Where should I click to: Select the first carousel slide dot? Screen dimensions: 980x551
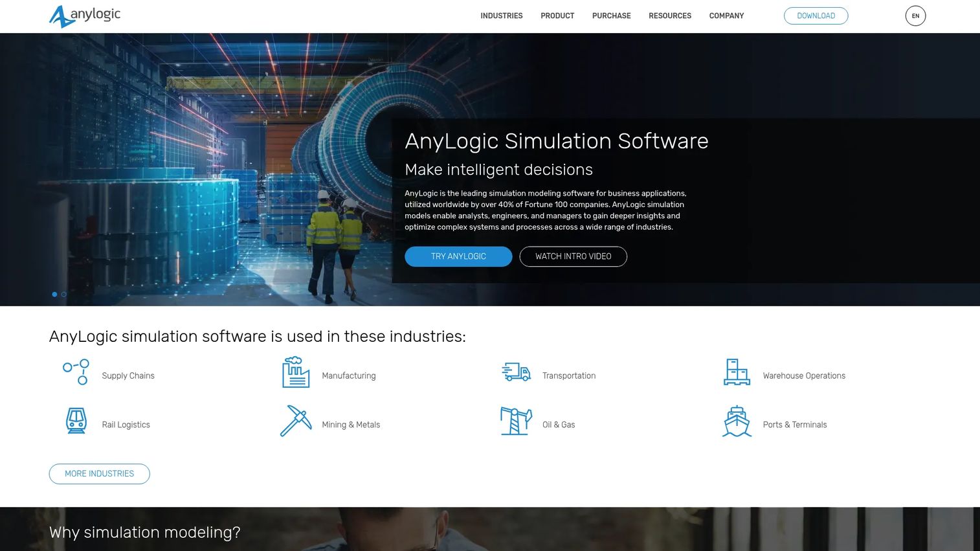pos(54,295)
